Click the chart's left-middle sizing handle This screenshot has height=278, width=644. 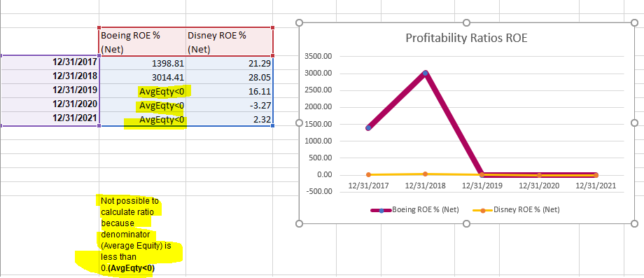point(299,123)
